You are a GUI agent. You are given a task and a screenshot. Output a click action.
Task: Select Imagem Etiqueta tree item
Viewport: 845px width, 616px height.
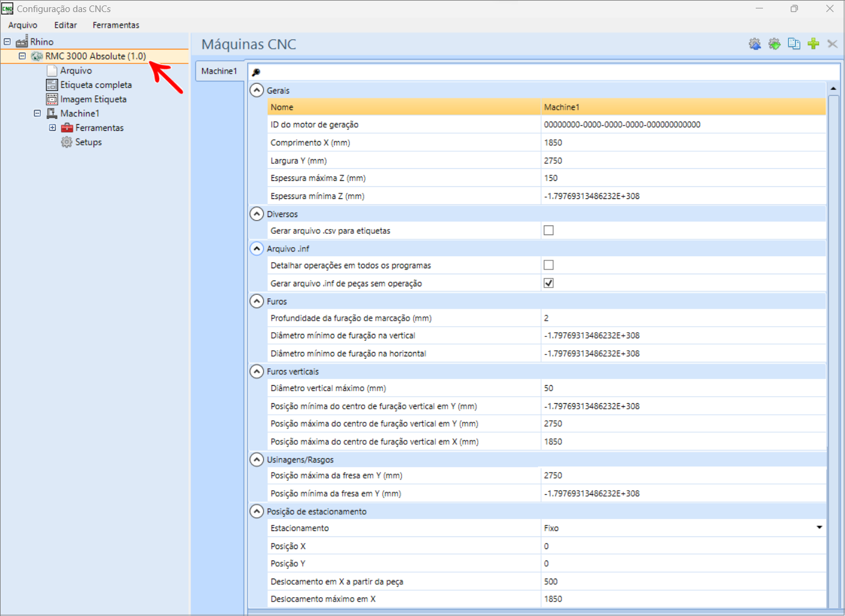87,99
